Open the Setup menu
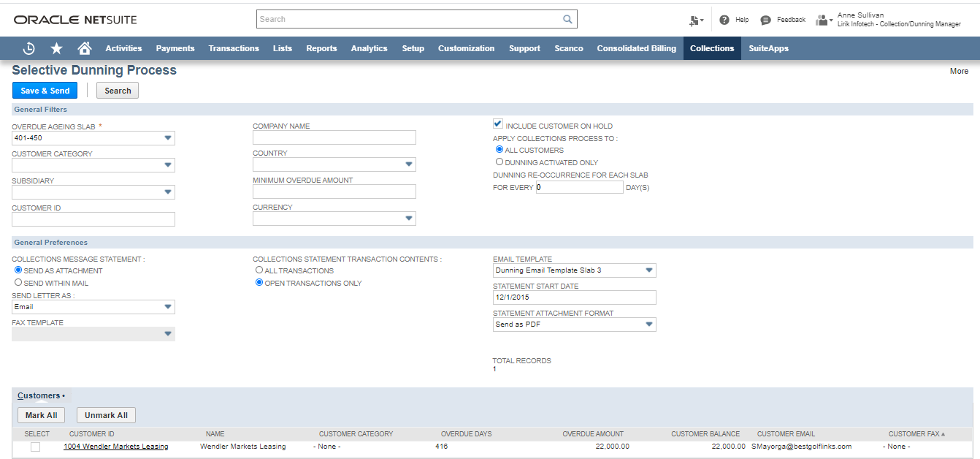The image size is (980, 459). tap(413, 48)
